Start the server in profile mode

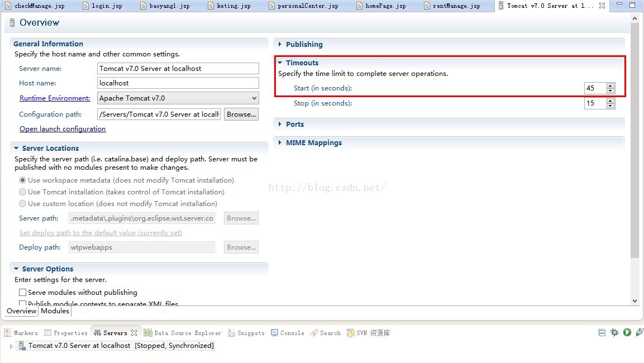(640, 333)
